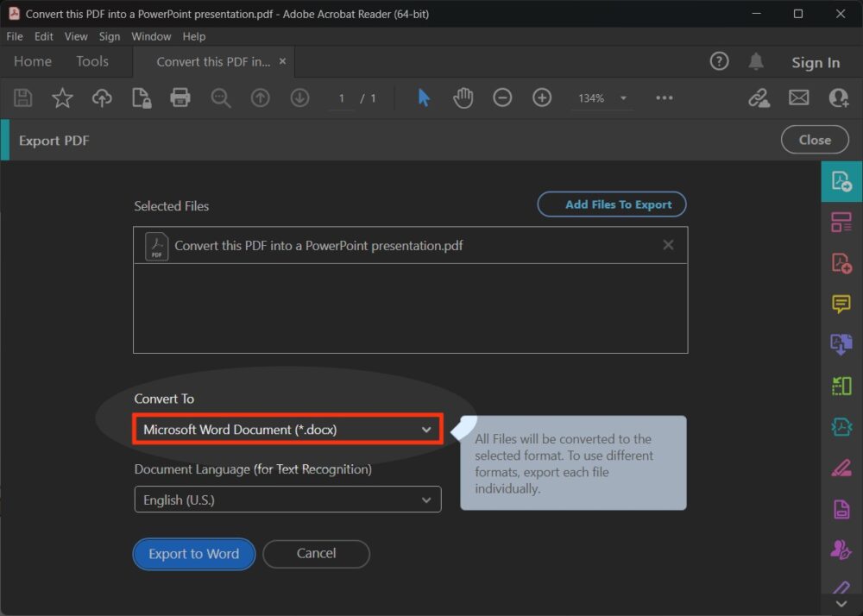Activate the arrow selection tool
Image resolution: width=863 pixels, height=616 pixels.
tap(424, 98)
